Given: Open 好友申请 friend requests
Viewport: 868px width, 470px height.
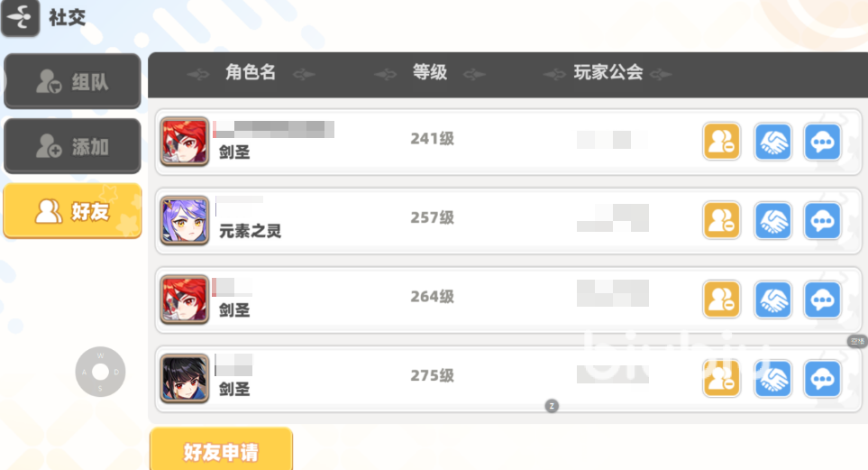Looking at the screenshot, I should (221, 451).
